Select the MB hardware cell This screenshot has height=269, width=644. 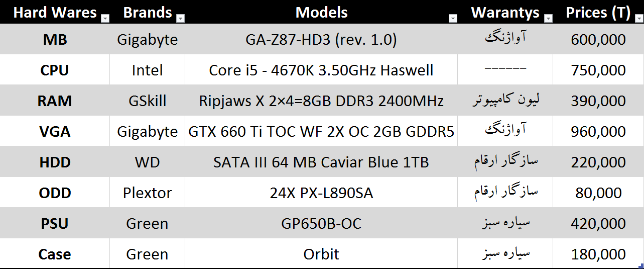55,40
